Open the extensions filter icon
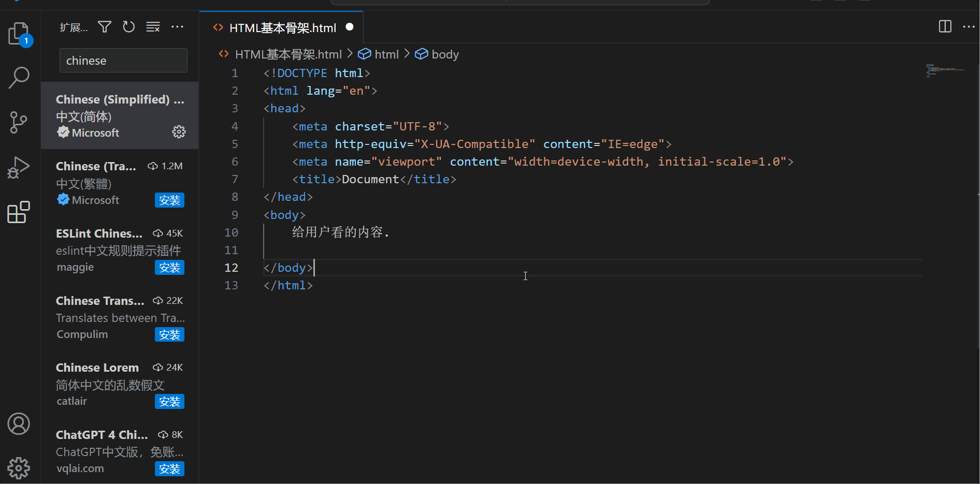Image resolution: width=980 pixels, height=484 pixels. coord(104,26)
